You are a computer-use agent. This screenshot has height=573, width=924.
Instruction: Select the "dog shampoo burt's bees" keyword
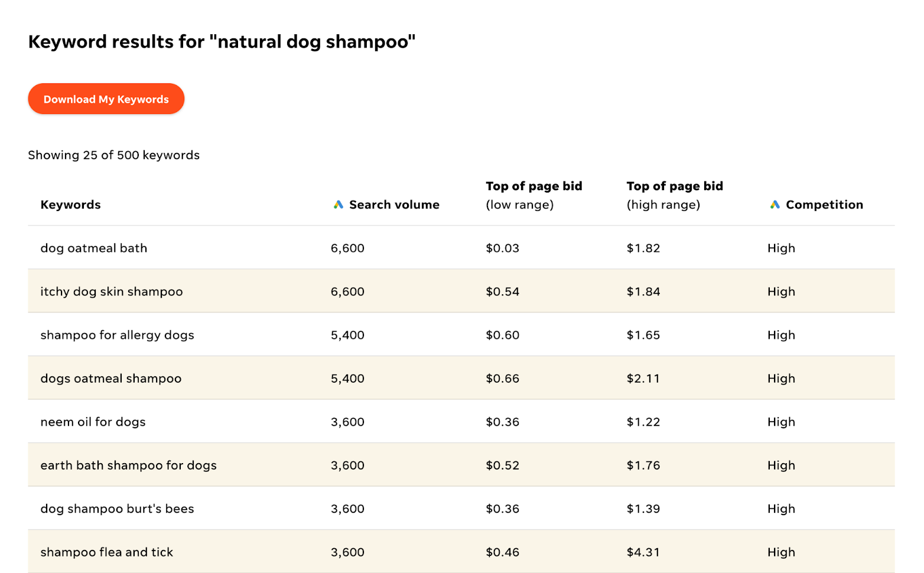(x=117, y=509)
